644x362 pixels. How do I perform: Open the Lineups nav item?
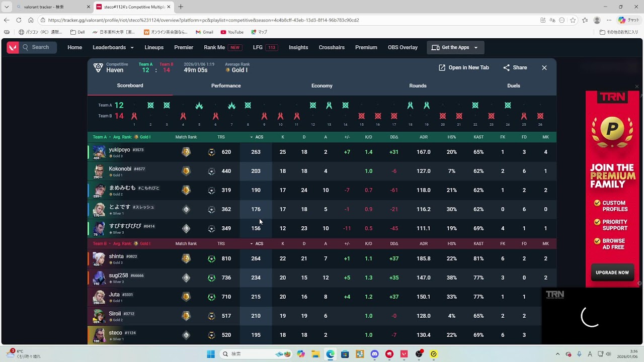(154, 47)
